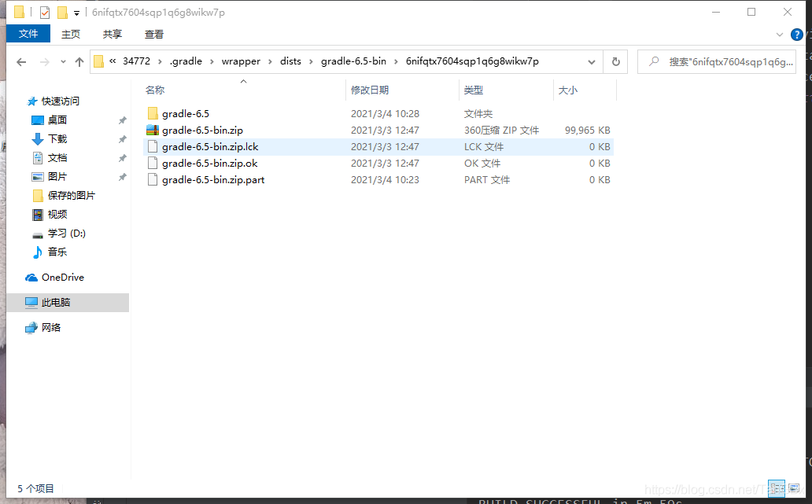Click the pin icon next to 文档
This screenshot has height=504, width=812.
pos(122,158)
